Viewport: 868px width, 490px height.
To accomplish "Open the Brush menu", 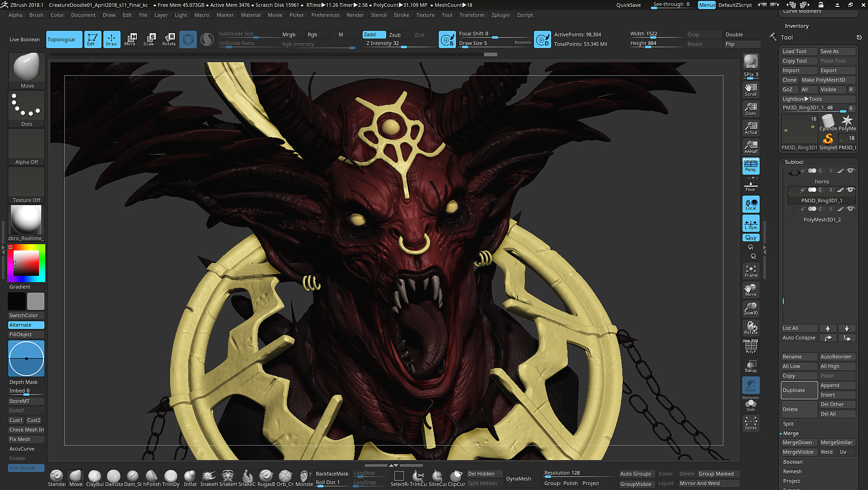I will (x=36, y=15).
